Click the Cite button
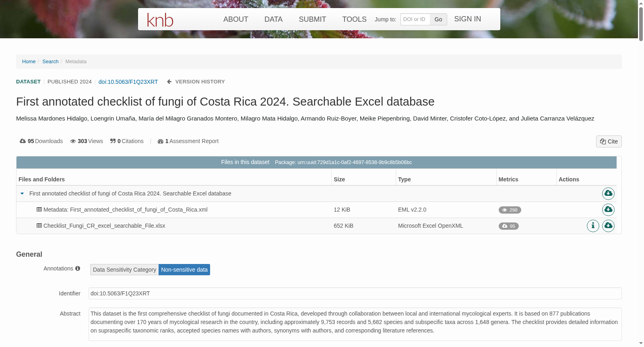 point(609,141)
